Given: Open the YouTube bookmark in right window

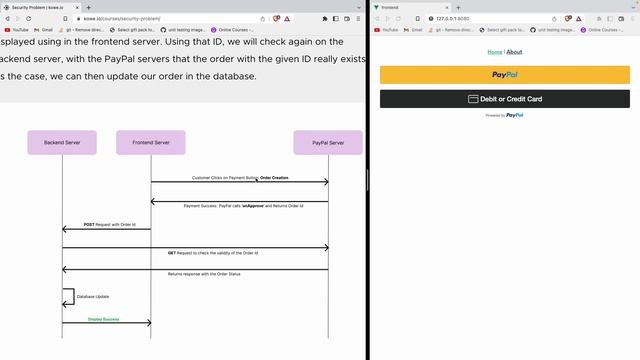Looking at the screenshot, I should [386, 30].
